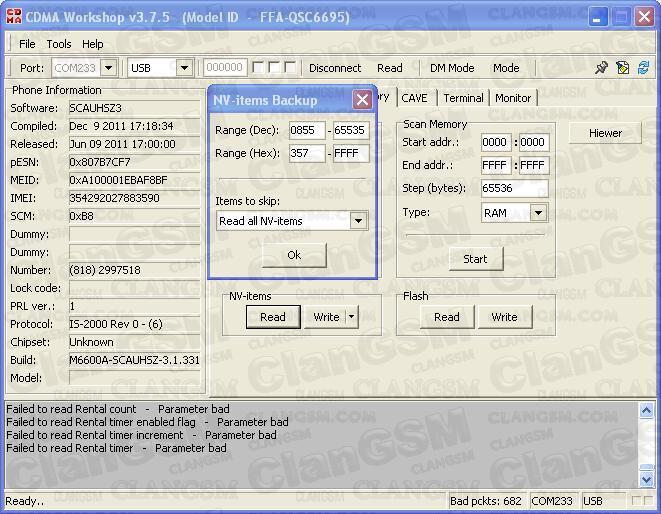661x514 pixels.
Task: Click the log scrollbar up arrow
Action: (646, 410)
